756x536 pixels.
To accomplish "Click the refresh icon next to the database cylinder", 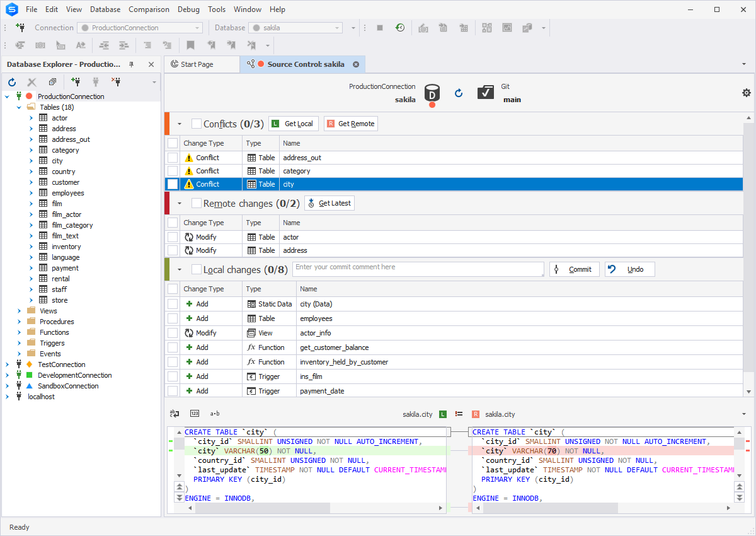I will (458, 93).
